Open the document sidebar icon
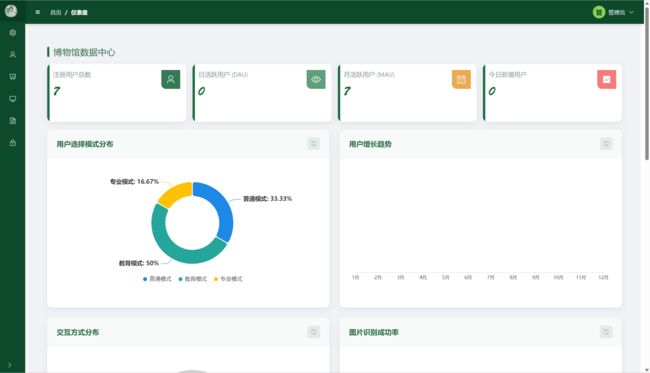650x373 pixels. pyautogui.click(x=13, y=121)
